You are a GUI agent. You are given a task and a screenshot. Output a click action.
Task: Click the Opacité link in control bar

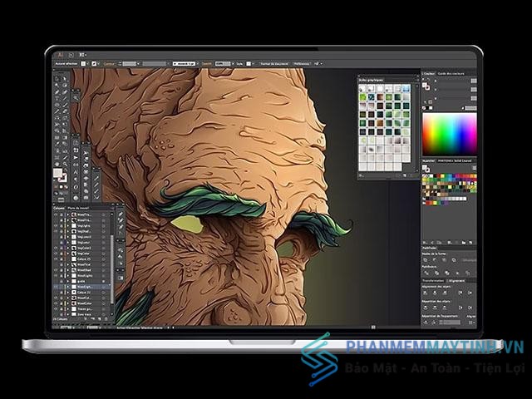pos(206,64)
